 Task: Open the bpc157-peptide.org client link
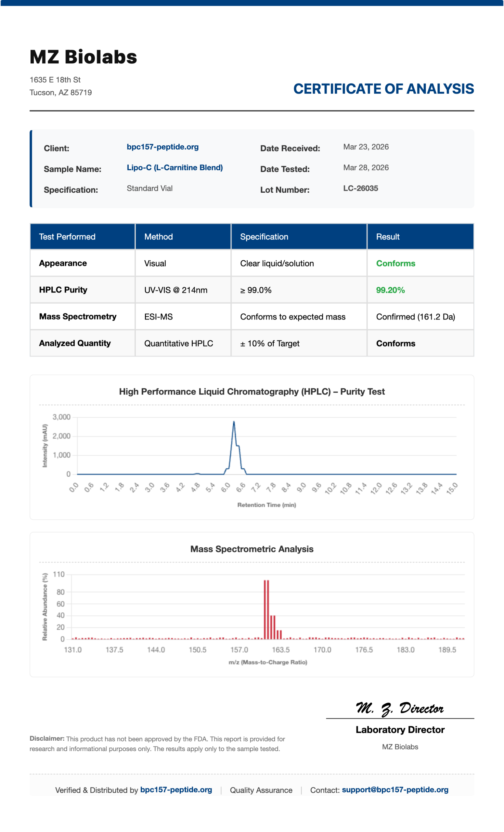(162, 147)
